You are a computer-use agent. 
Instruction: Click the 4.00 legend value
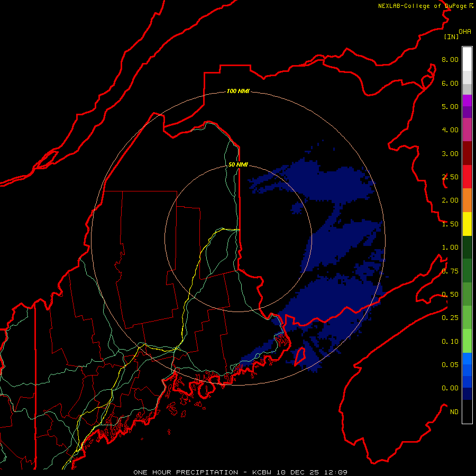450,130
